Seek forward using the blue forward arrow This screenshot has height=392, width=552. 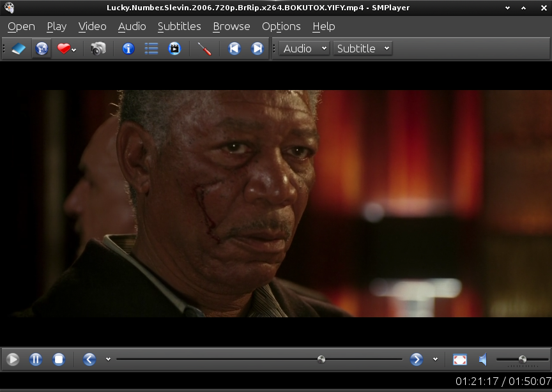point(417,359)
